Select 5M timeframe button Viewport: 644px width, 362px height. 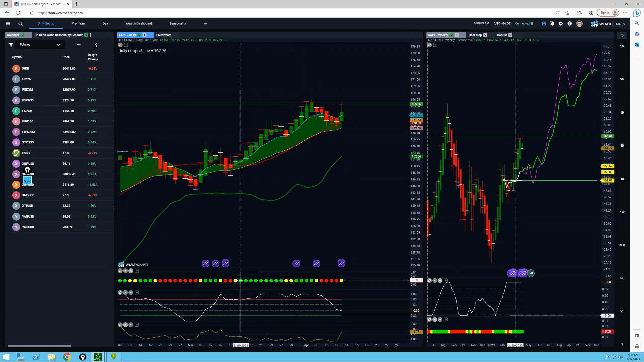coord(622,79)
